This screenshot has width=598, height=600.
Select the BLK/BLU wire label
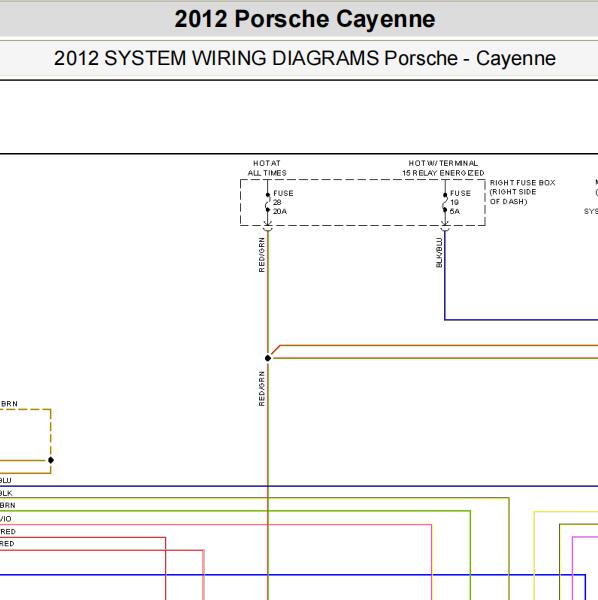pyautogui.click(x=439, y=253)
